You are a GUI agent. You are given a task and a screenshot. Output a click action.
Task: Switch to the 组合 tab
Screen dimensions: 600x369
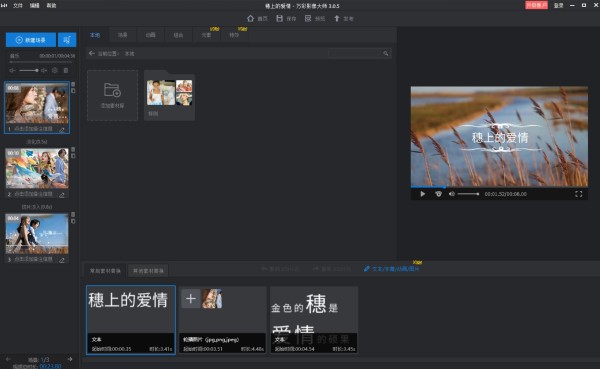178,35
